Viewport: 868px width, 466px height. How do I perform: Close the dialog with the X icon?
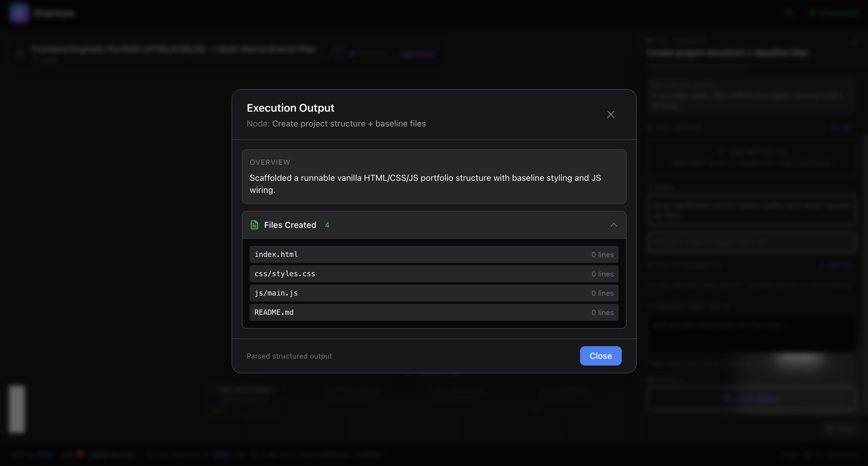(x=611, y=115)
